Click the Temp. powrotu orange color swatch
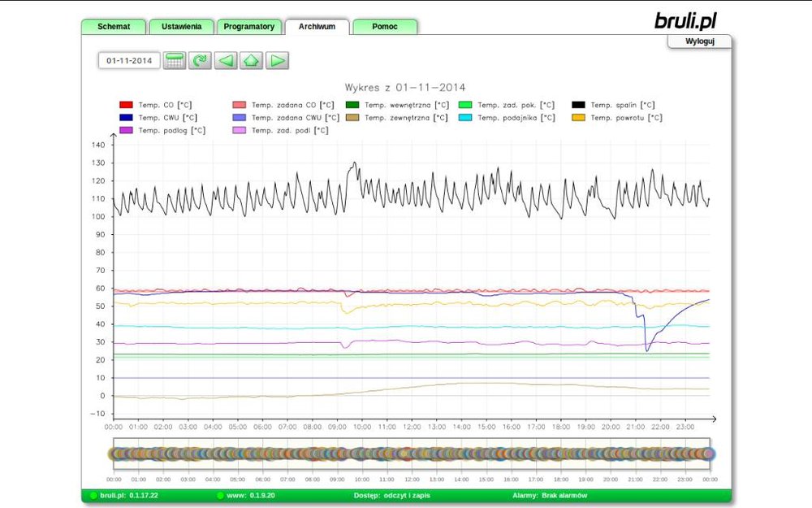Image resolution: width=812 pixels, height=508 pixels. pos(578,118)
